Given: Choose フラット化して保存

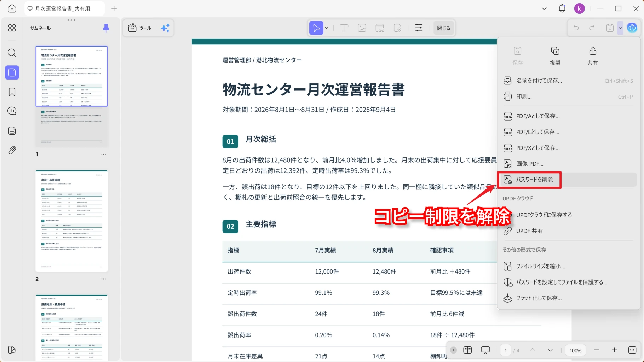Looking at the screenshot, I should point(568,298).
